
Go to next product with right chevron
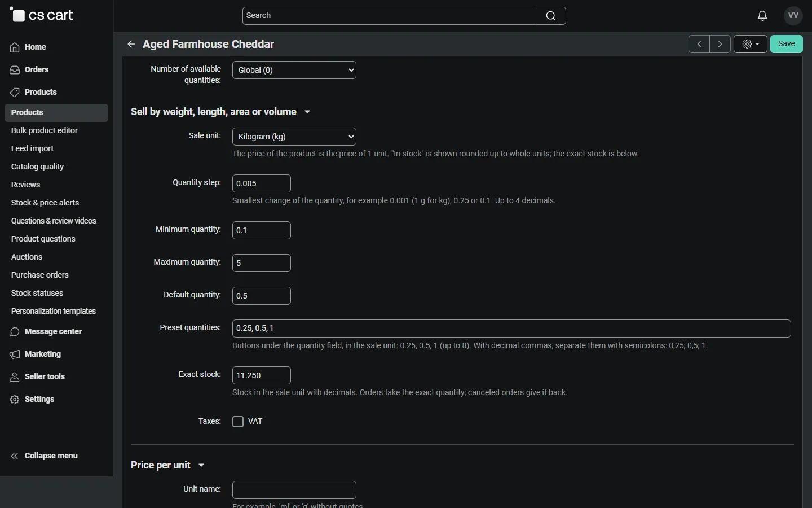(720, 44)
